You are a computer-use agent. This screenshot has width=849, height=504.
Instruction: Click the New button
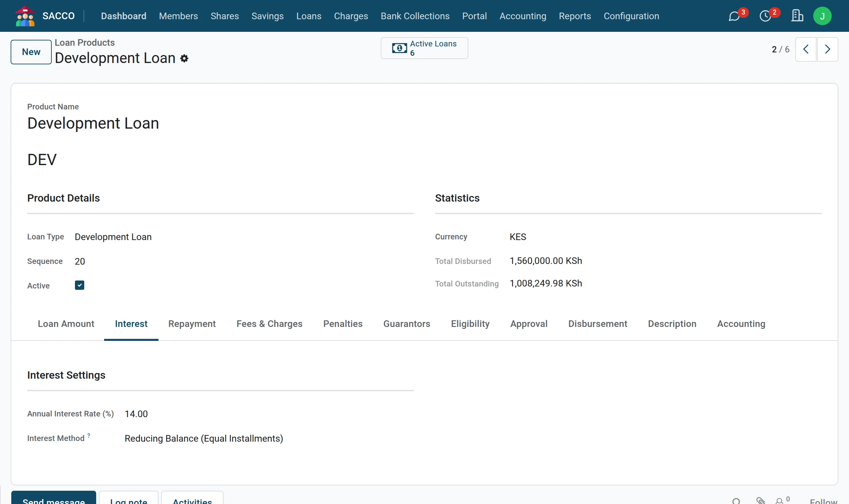(x=31, y=52)
